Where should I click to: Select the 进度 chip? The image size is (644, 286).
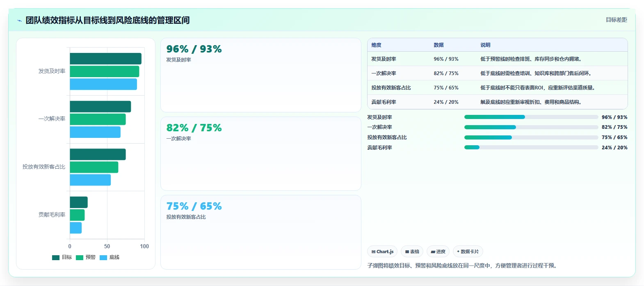pos(438,252)
